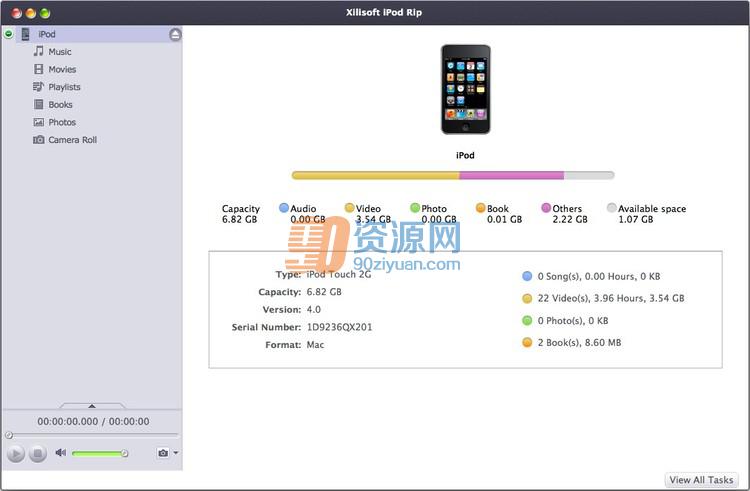750x491 pixels.
Task: Click the Playlists icon
Action: (x=38, y=87)
